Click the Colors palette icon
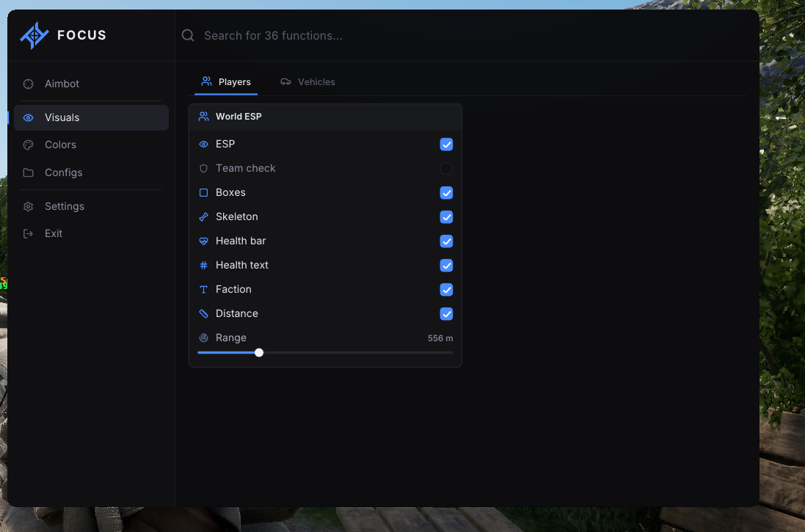 pyautogui.click(x=28, y=145)
